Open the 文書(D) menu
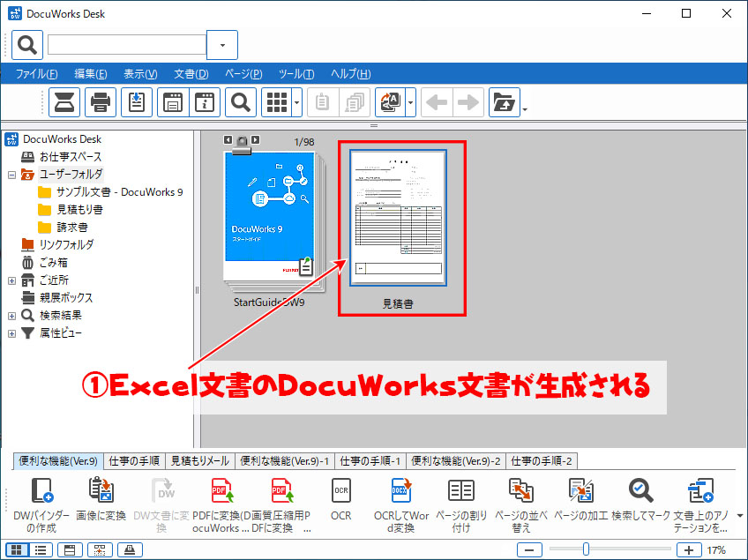748x560 pixels. tap(191, 74)
